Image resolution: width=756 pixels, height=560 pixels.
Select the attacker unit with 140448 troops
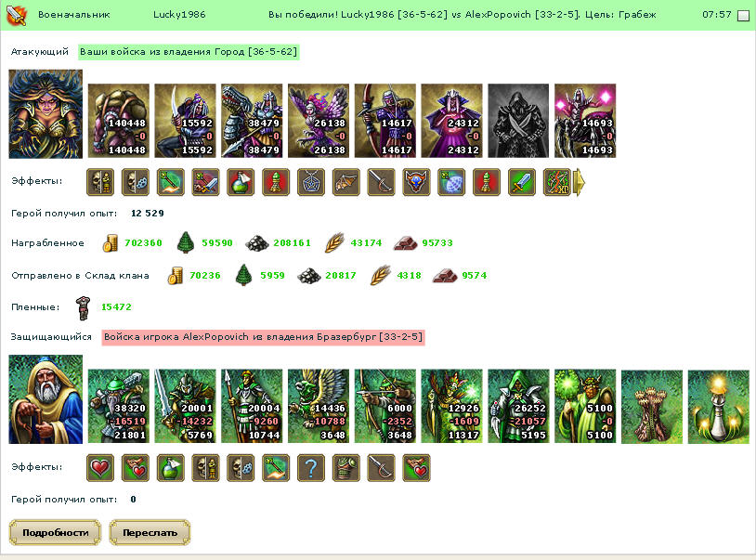click(119, 121)
